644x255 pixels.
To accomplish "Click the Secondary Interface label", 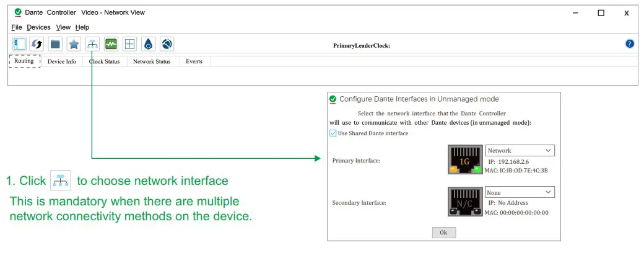I will point(359,203).
